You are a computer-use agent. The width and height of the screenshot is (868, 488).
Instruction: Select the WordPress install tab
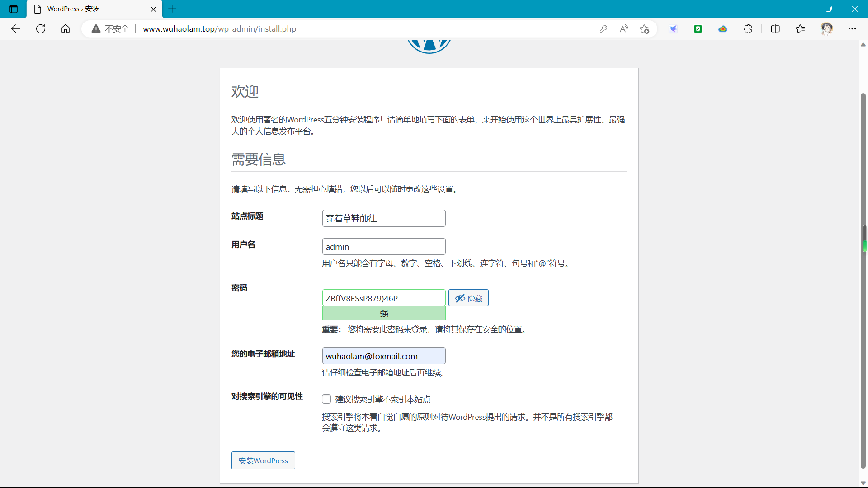pyautogui.click(x=90, y=9)
